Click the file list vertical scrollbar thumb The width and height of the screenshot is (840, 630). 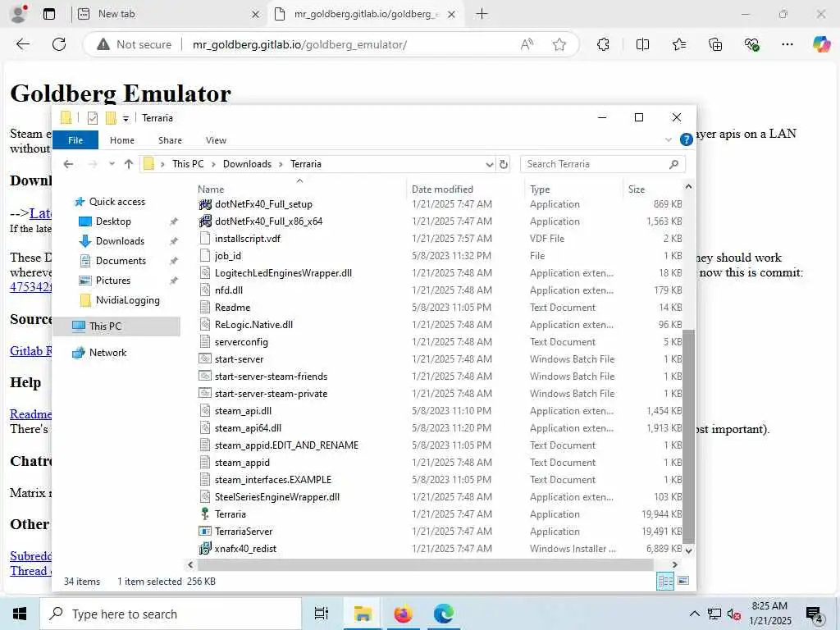click(688, 436)
